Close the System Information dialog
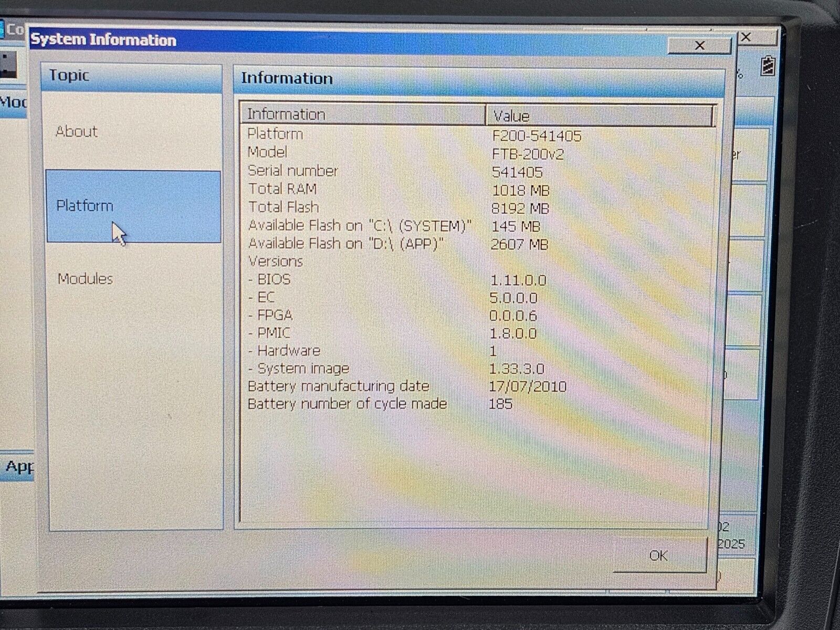Viewport: 840px width, 630px height. click(x=700, y=46)
